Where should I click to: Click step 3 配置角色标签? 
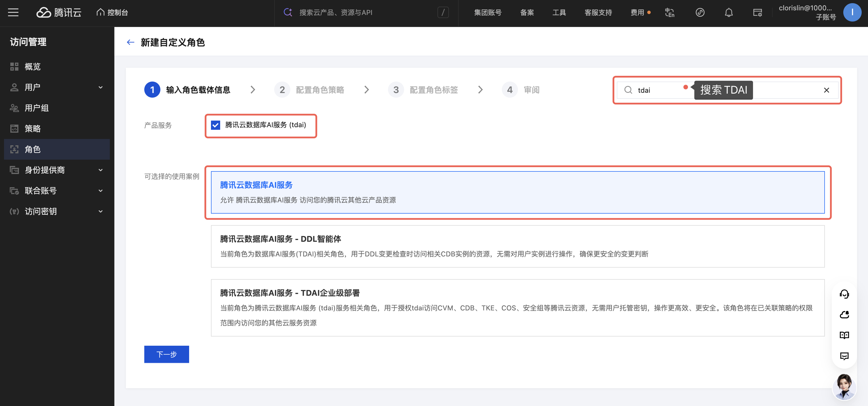pos(423,90)
